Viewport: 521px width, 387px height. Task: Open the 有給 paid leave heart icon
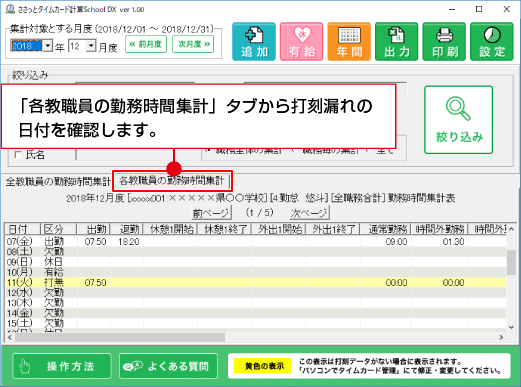(x=302, y=42)
